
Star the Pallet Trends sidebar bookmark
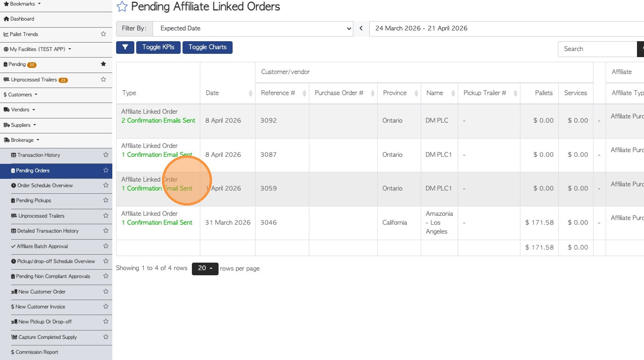click(103, 34)
